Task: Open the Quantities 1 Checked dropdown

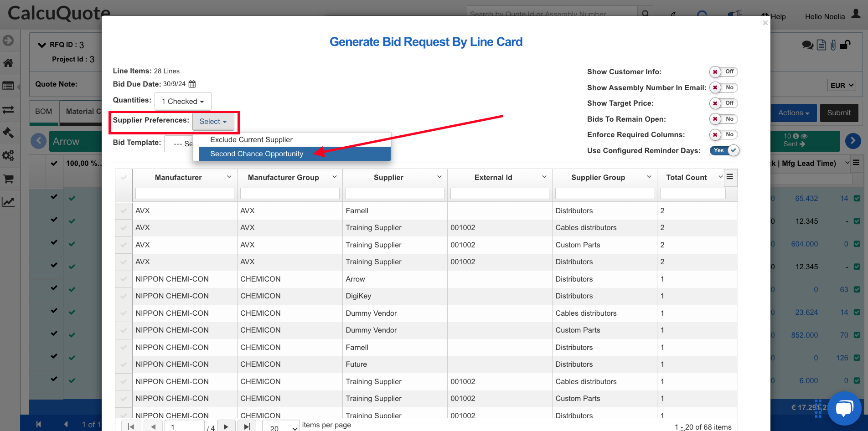Action: click(x=183, y=101)
